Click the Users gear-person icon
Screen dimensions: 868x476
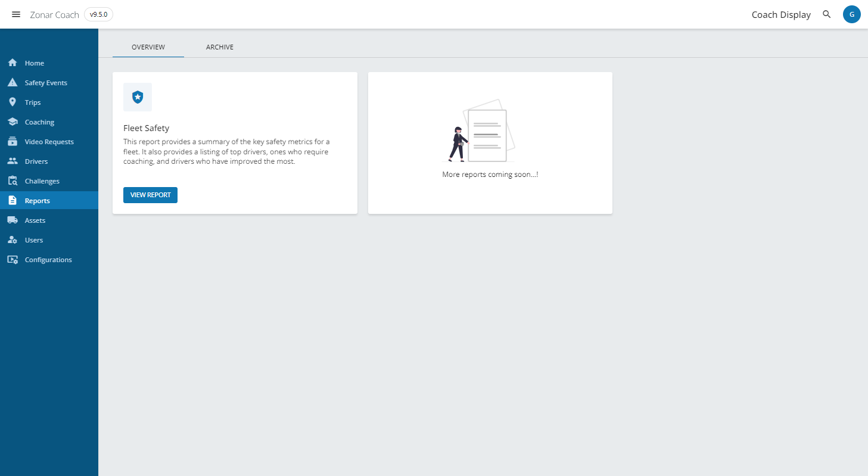[x=13, y=239]
